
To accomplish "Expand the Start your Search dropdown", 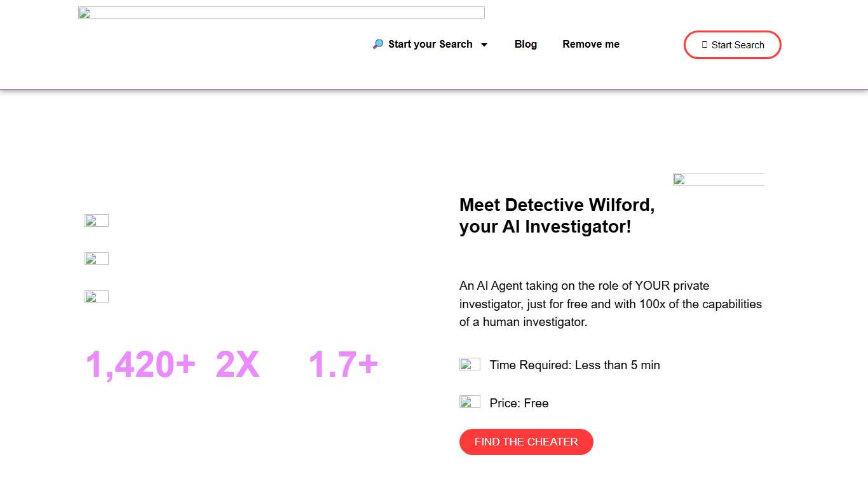I will [x=431, y=44].
